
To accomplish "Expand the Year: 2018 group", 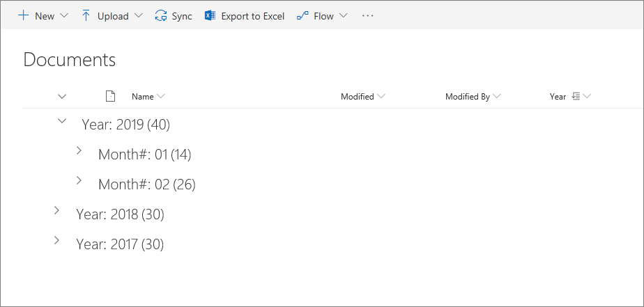I will point(56,210).
